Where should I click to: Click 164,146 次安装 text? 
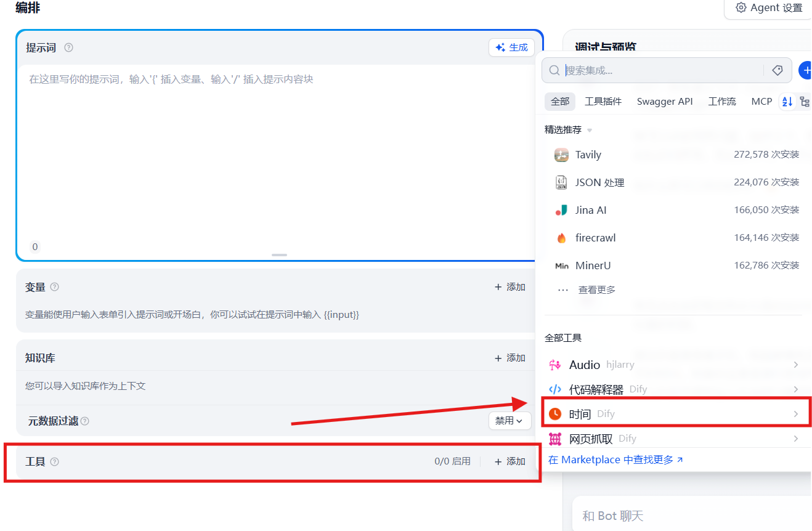766,238
